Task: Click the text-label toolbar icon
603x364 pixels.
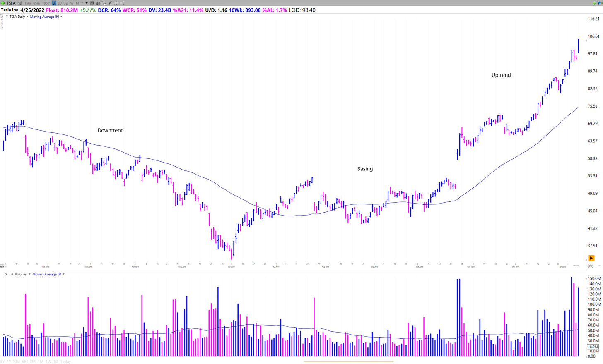Action: (92, 3)
